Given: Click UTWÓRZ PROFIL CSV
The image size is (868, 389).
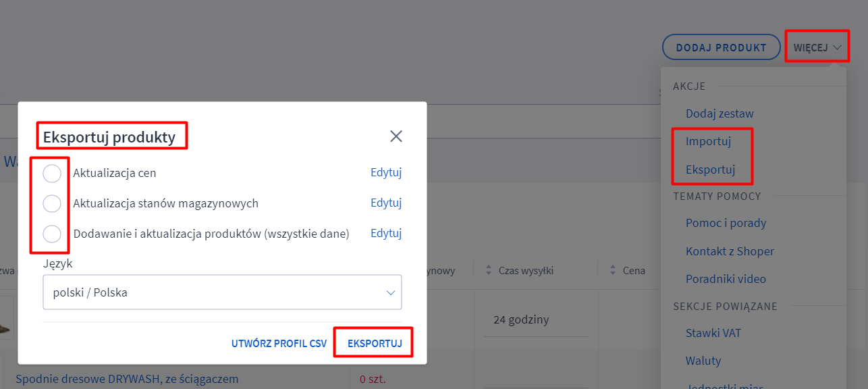Looking at the screenshot, I should pyautogui.click(x=279, y=344).
